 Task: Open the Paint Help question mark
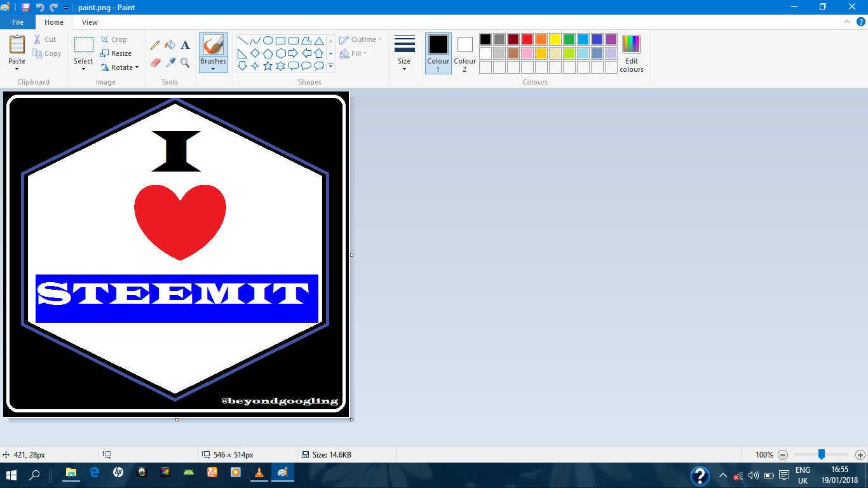point(860,22)
